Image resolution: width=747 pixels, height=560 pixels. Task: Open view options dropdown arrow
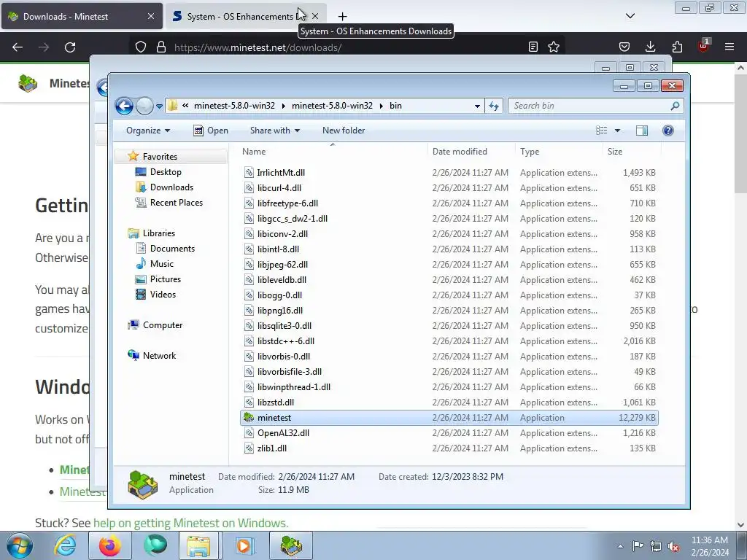coord(617,131)
